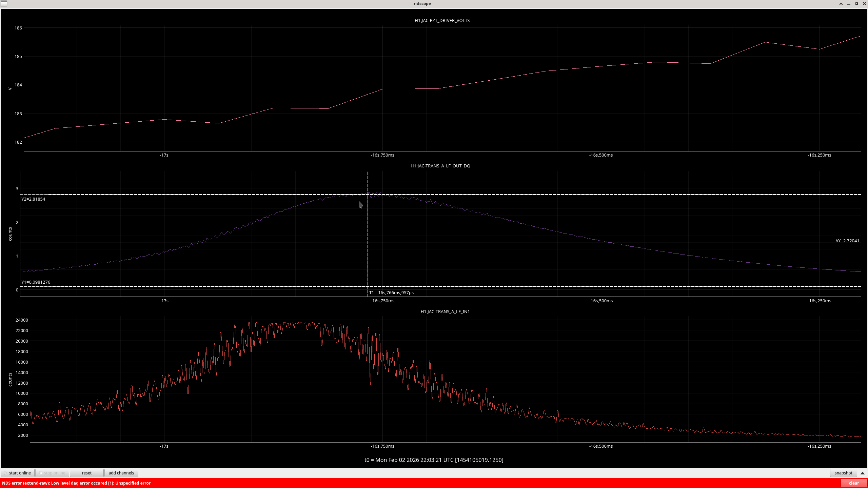The height and width of the screenshot is (488, 868).
Task: Maximize the ndscope window
Action: tap(856, 4)
